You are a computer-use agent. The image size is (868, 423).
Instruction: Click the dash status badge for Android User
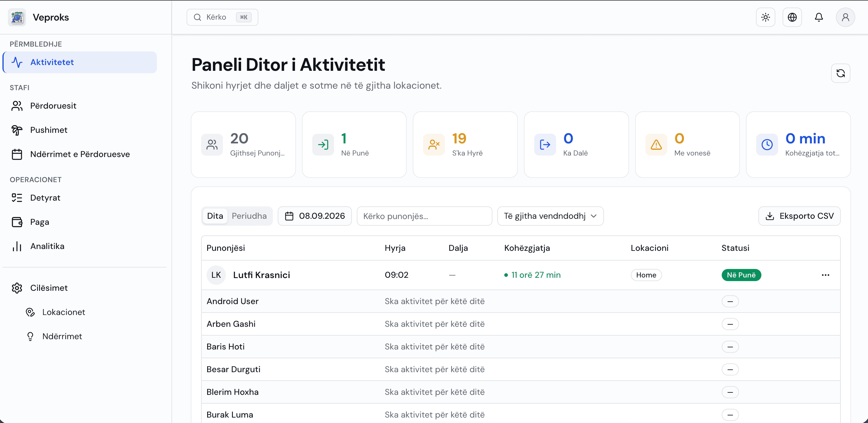(x=730, y=301)
